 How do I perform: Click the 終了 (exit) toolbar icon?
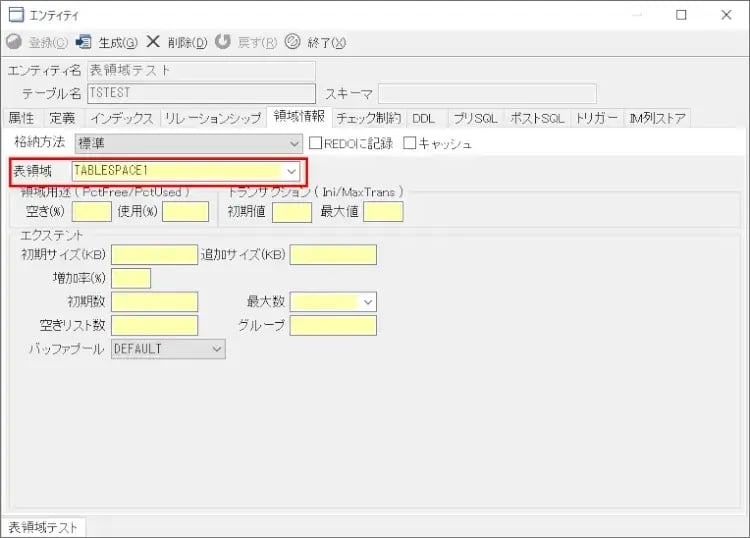[x=292, y=42]
